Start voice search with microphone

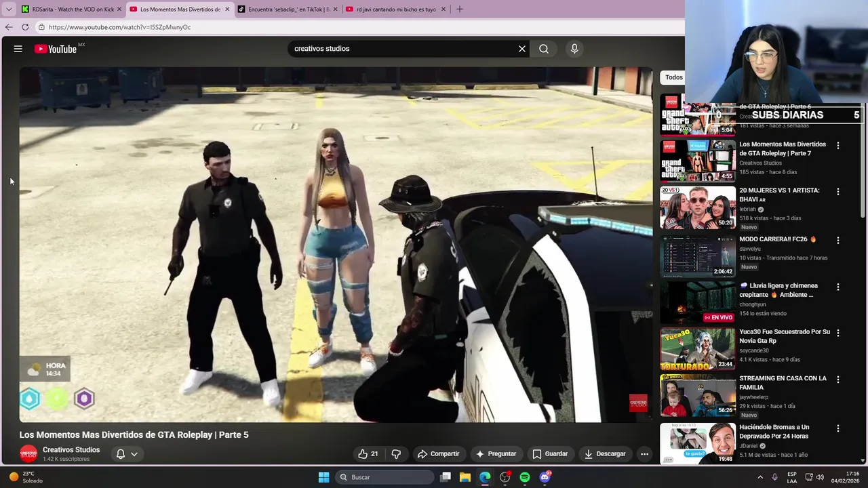point(574,49)
